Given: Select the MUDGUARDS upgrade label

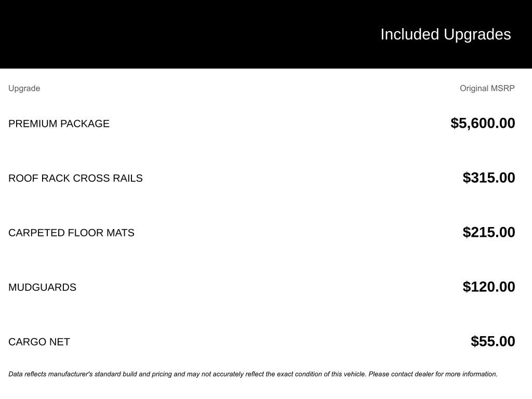Looking at the screenshot, I should (42, 287).
